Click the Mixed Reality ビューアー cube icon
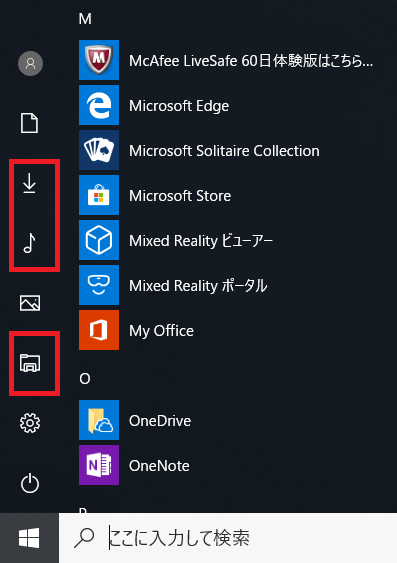 pos(99,240)
